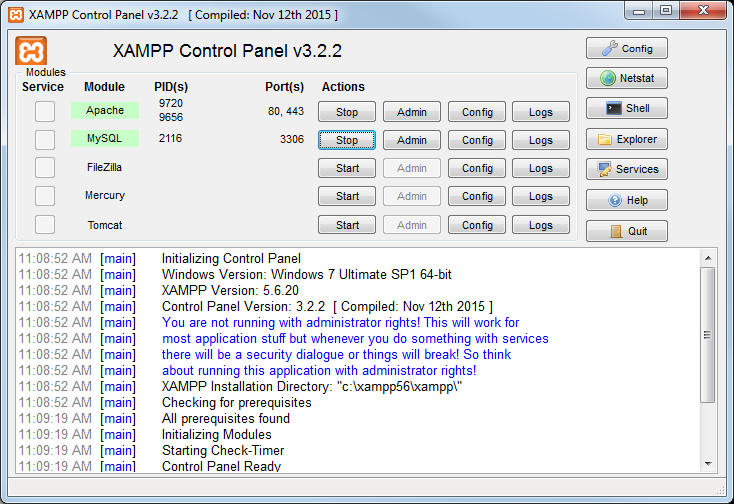Toggle the Apache service checkbox

[45, 111]
